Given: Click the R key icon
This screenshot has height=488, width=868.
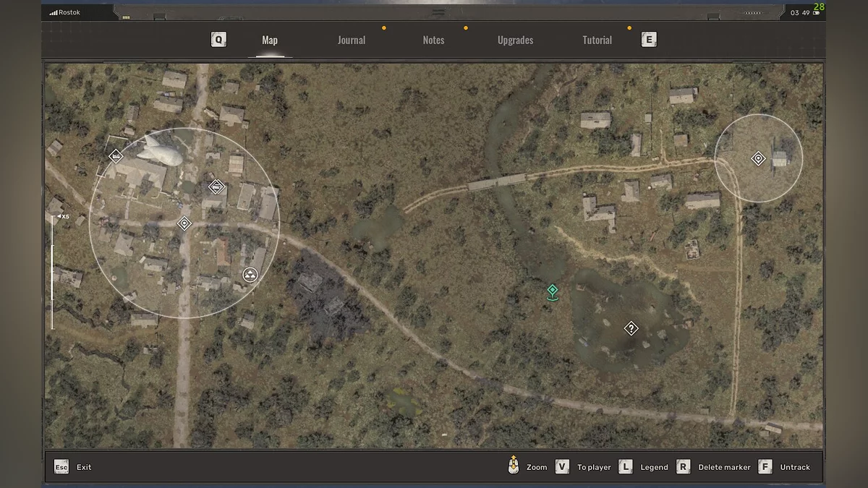Looking at the screenshot, I should pyautogui.click(x=684, y=467).
